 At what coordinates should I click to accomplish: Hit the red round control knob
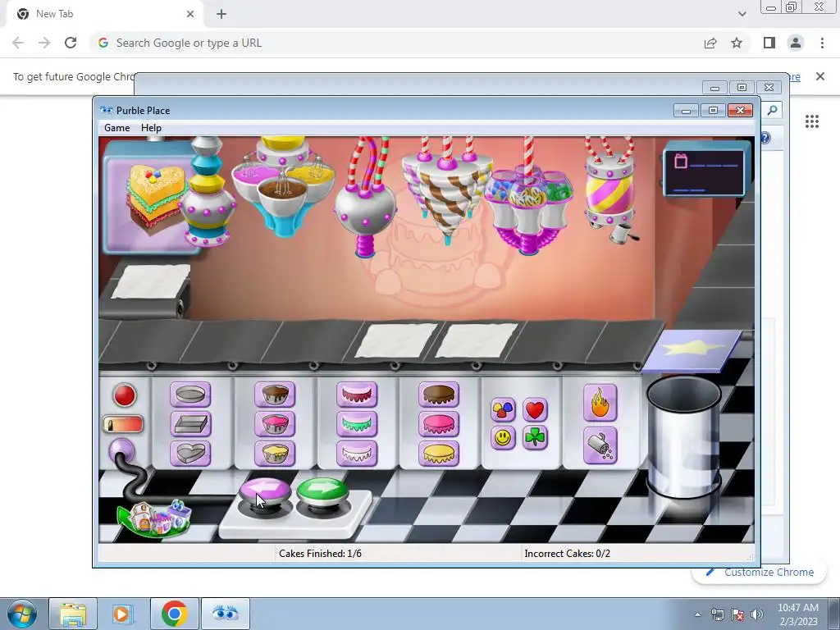(125, 395)
